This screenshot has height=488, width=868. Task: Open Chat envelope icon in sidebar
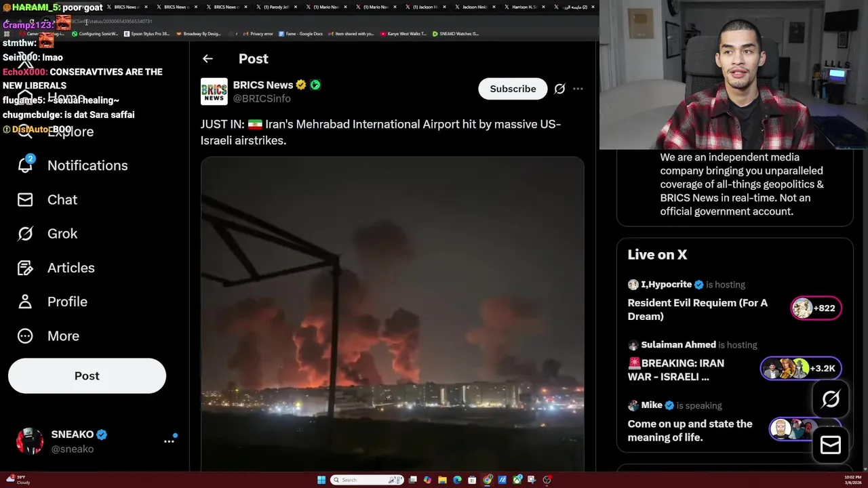25,199
